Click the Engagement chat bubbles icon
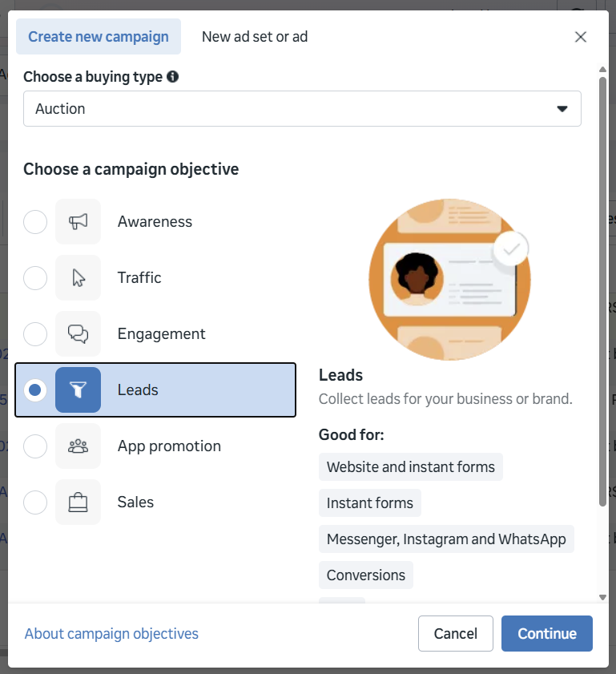The width and height of the screenshot is (616, 674). click(78, 334)
